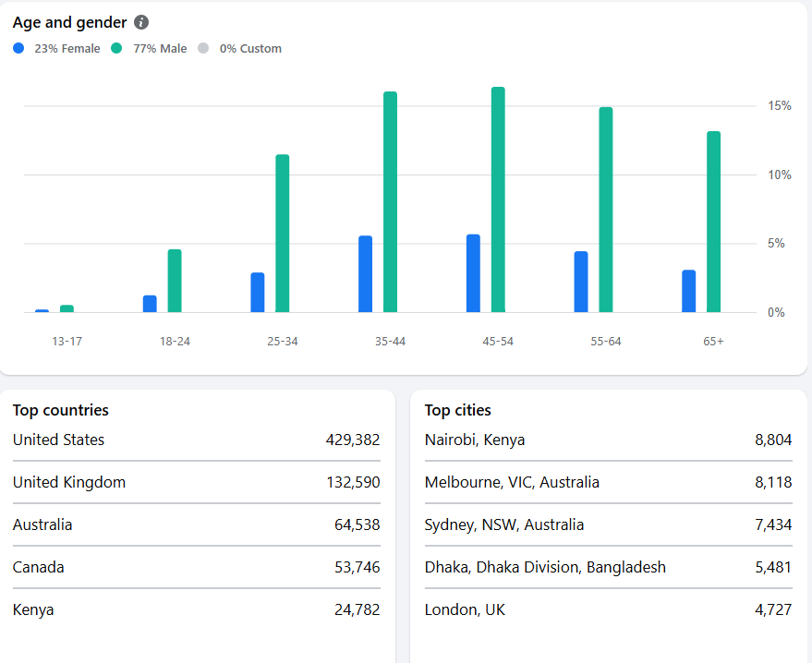Click the 64,538 value
The width and height of the screenshot is (812, 663).
pos(357,524)
